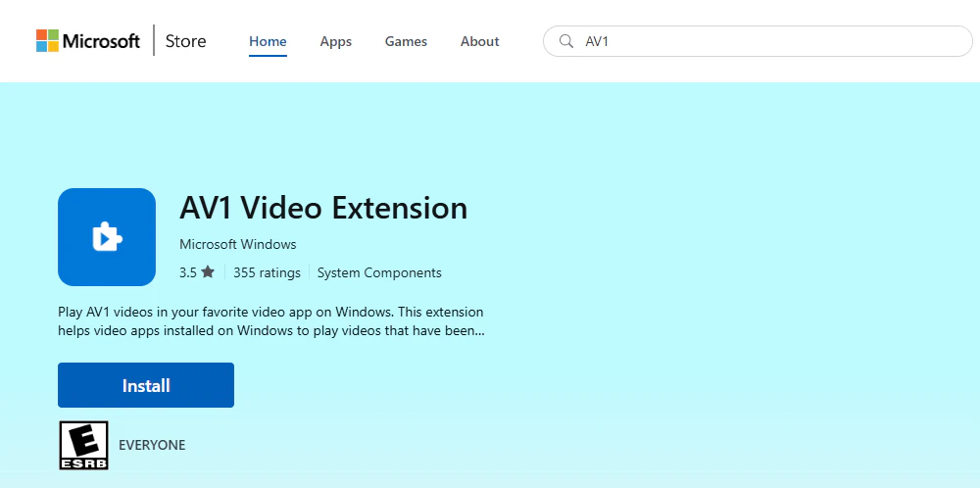Viewport: 980px width, 488px height.
Task: Click the AV1 Video Extension app icon
Action: click(107, 237)
